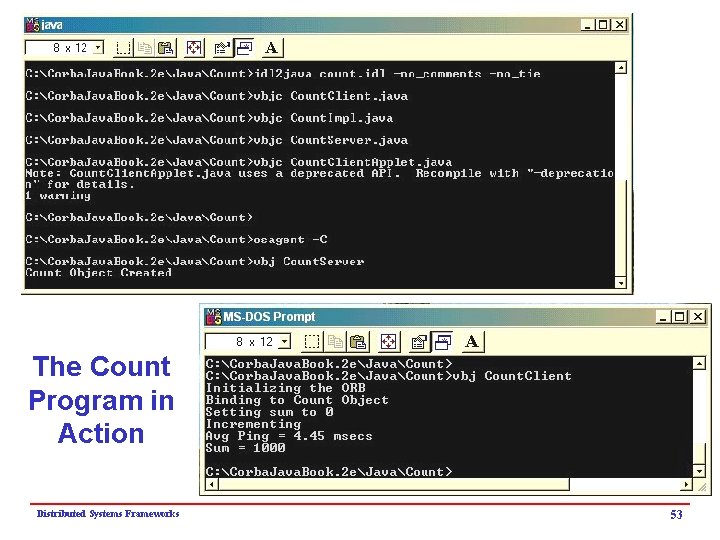
Task: Click the 'Setting sum to 0' line
Action: tap(270, 412)
